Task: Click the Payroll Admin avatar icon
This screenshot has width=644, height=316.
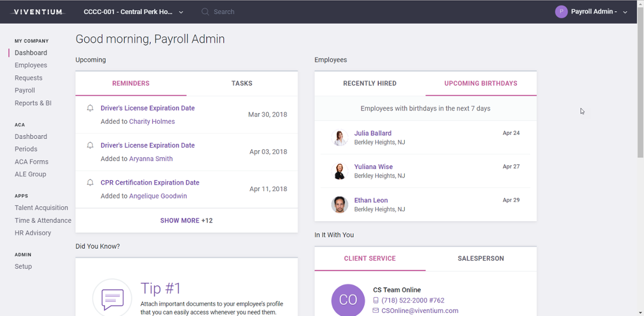Action: (561, 11)
